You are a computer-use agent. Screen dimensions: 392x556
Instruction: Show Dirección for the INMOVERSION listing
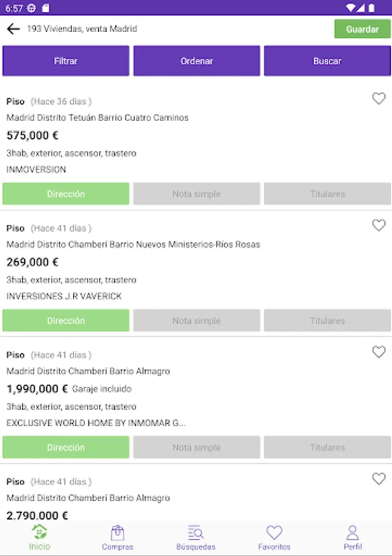(x=65, y=194)
